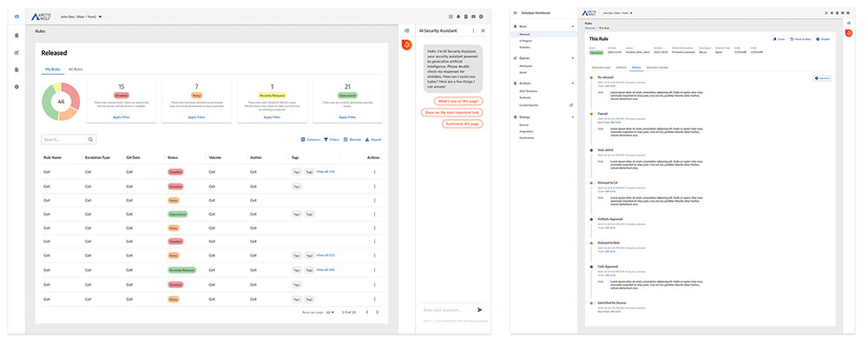Screen dimensions: 868x345
Task: Click the Clone button on This Rule
Action: coord(779,39)
